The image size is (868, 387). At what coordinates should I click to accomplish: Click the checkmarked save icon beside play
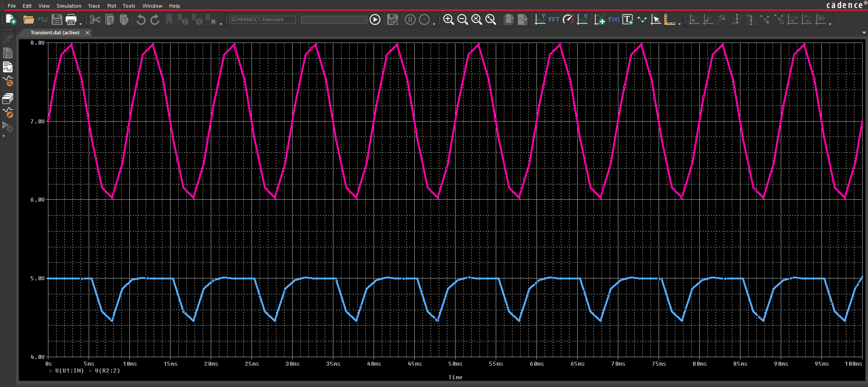(x=393, y=19)
